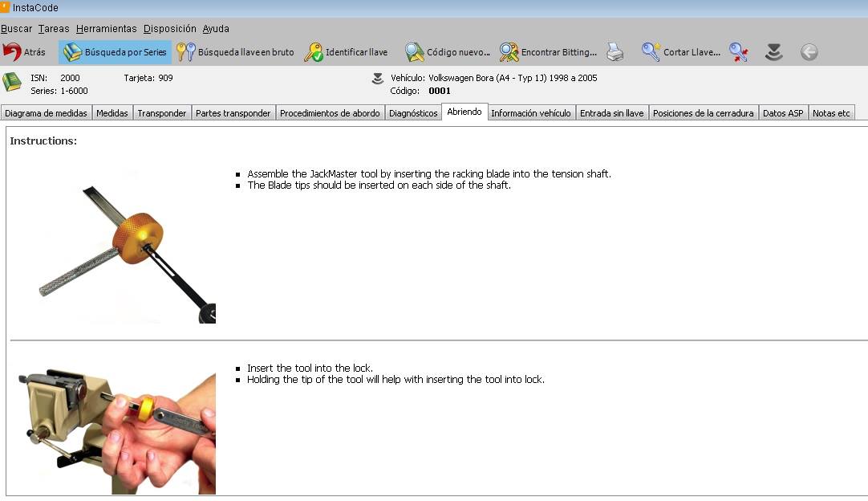Click the Tarjeta: 909 text
Image resolution: width=868 pixels, height=501 pixels.
tap(148, 78)
